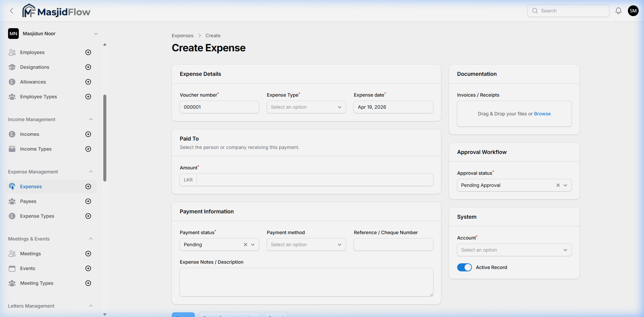Click the back arrow beside the logo

click(11, 11)
